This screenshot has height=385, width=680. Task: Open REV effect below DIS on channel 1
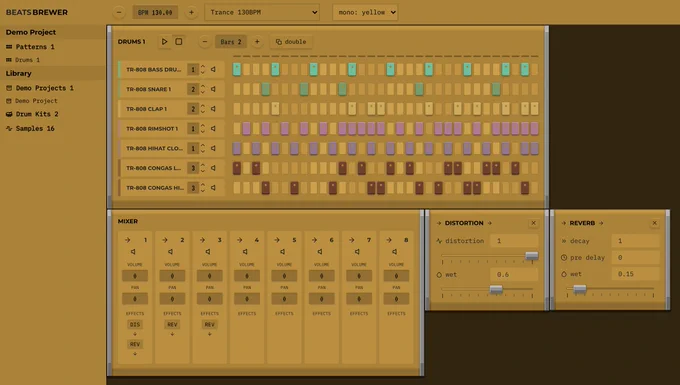(x=135, y=344)
